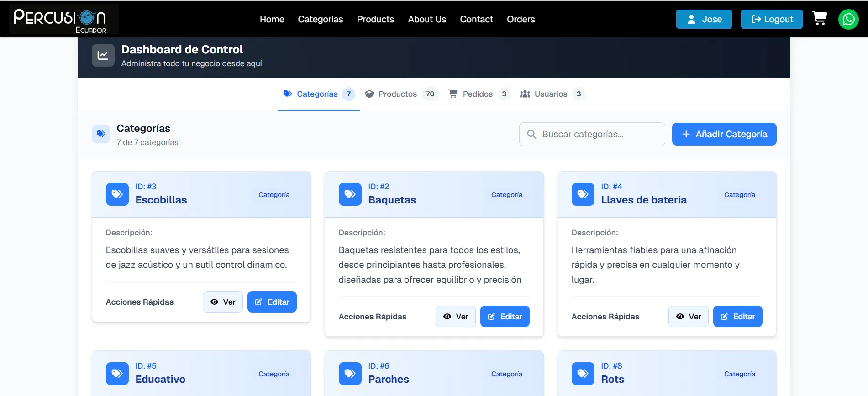
Task: Edit the Llaves de bateria category
Action: (738, 317)
